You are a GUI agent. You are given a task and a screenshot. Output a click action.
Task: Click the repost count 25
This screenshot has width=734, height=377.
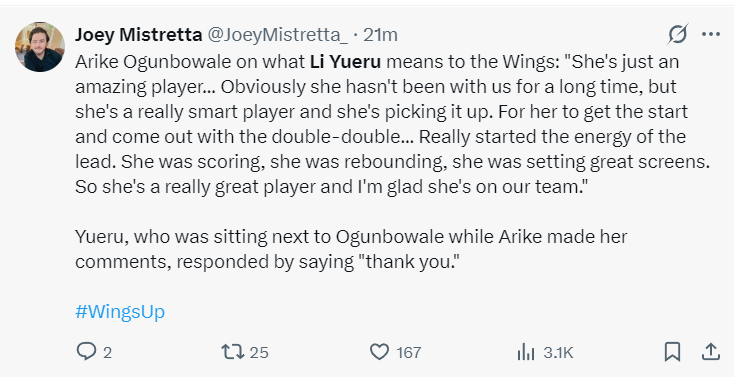tap(259, 353)
